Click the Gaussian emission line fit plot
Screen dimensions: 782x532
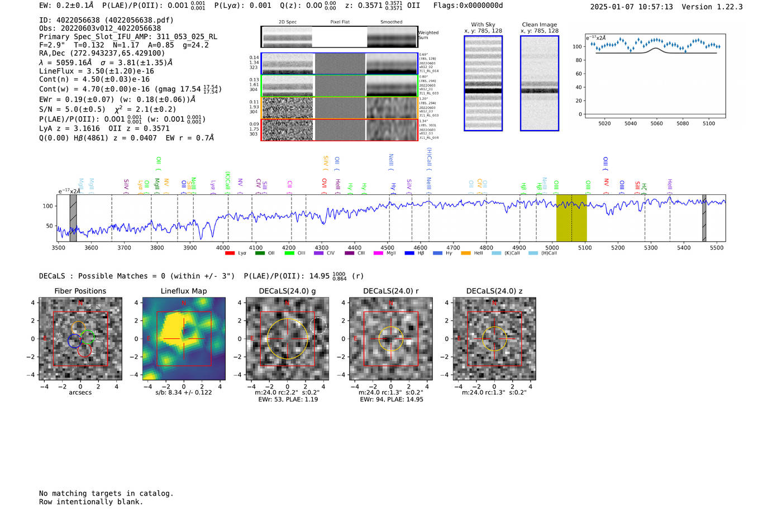(655, 76)
